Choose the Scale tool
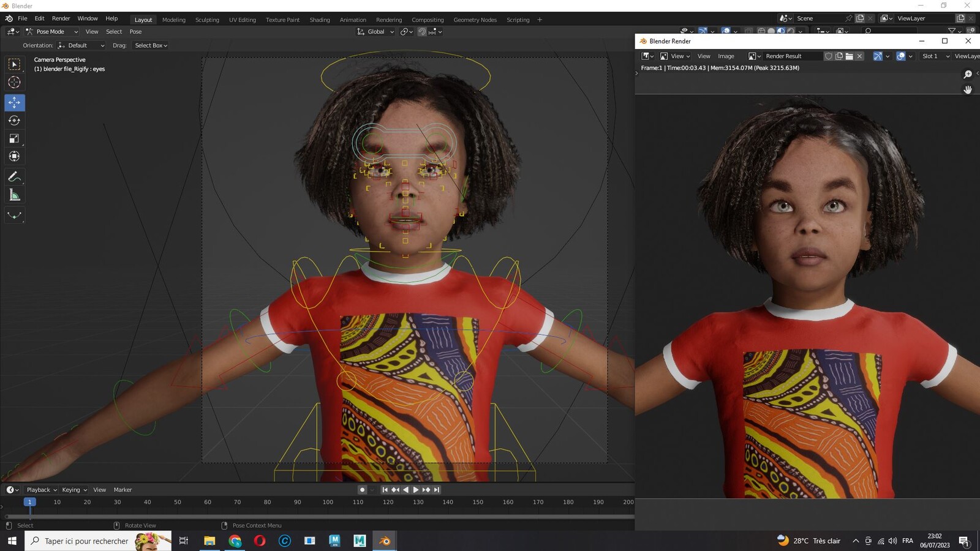 (x=15, y=138)
